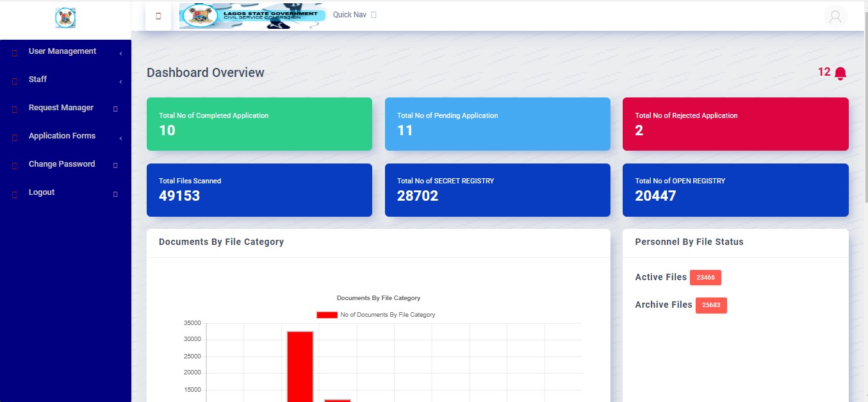The height and width of the screenshot is (402, 868).
Task: Click the icon beside Change Password
Action: pos(15,166)
